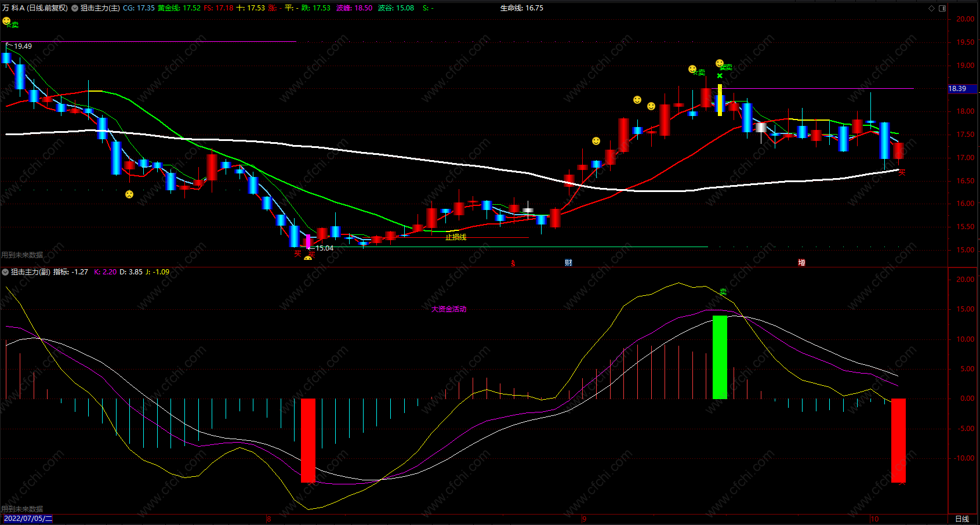Viewport: 980px width, 525px height.
Task: Click the 19.49 high price label
Action: [23, 46]
